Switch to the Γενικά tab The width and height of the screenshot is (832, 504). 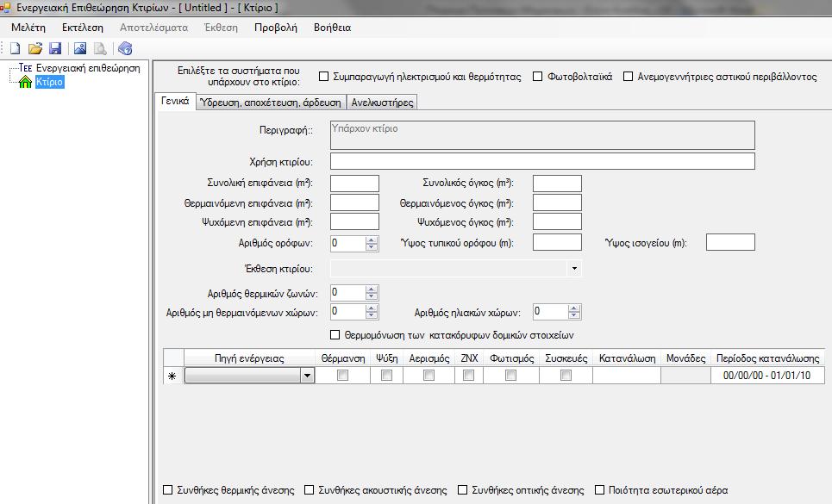[175, 101]
